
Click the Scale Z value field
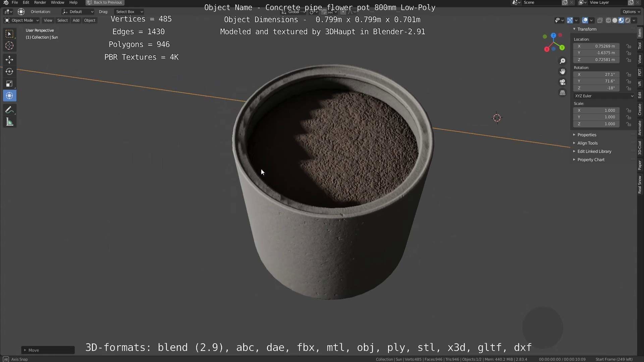596,124
